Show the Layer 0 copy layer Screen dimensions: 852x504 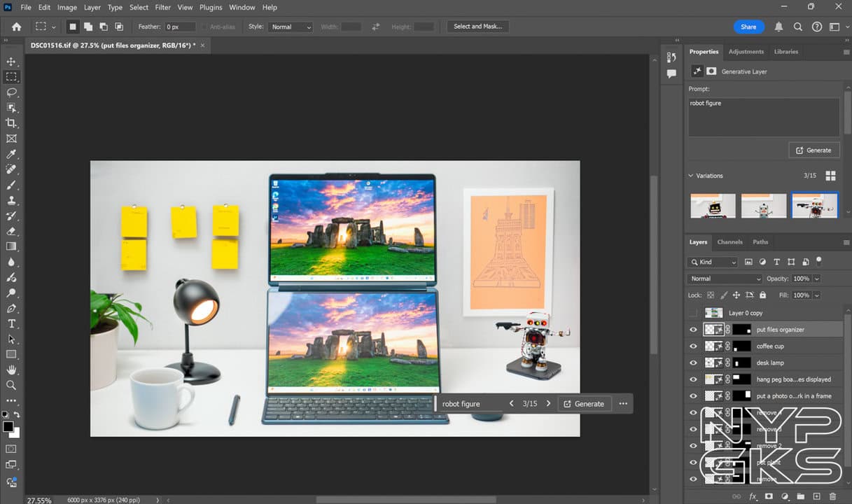693,313
